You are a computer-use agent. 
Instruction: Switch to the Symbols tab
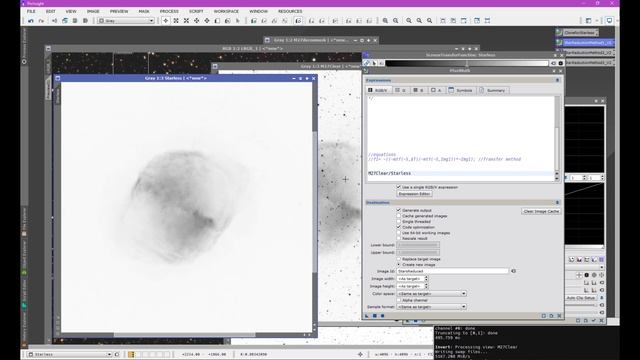click(460, 90)
